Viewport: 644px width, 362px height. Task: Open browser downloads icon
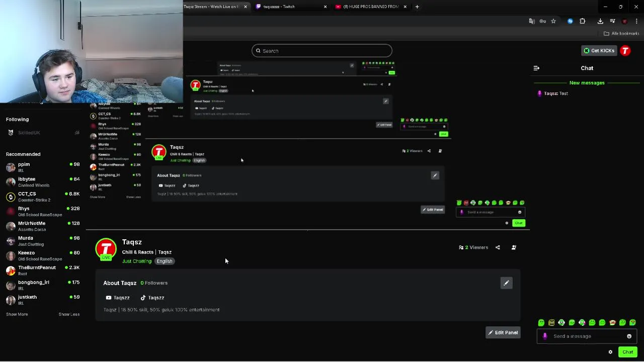click(600, 21)
